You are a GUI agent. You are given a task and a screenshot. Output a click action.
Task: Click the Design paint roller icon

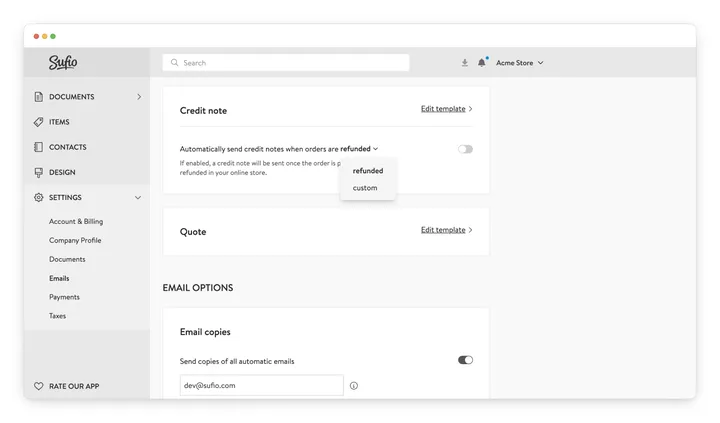click(39, 172)
